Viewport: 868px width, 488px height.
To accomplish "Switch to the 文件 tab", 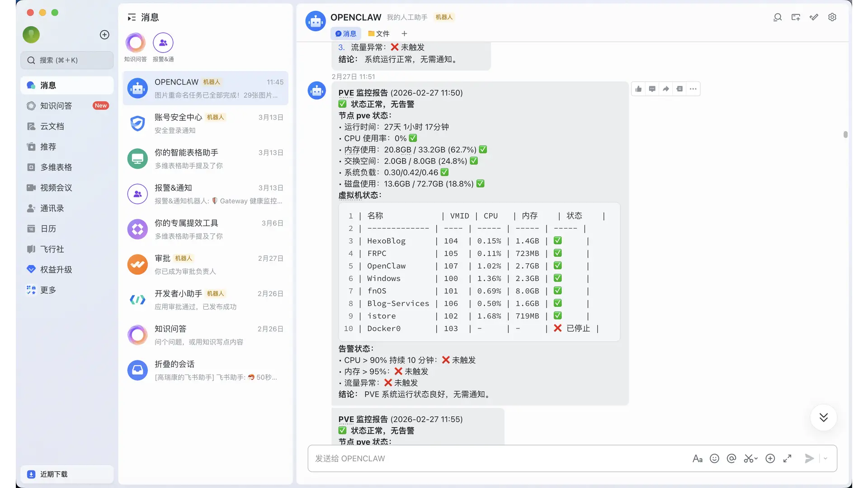I will [379, 33].
